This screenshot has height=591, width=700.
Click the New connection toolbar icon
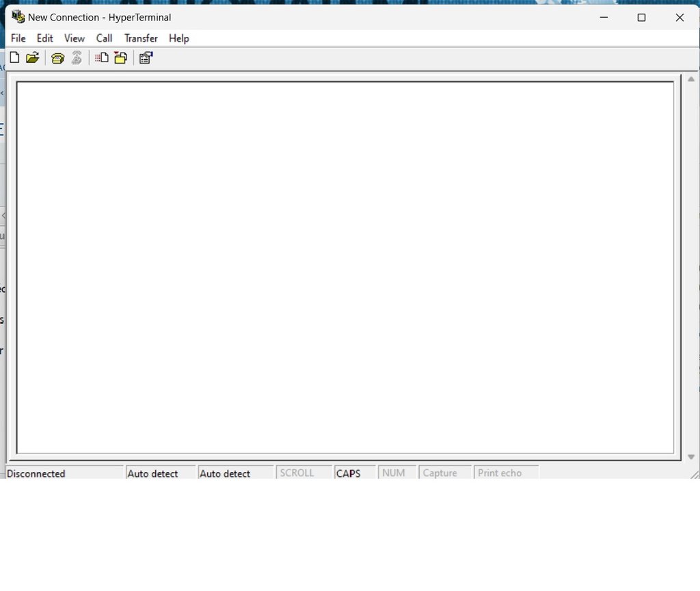14,57
